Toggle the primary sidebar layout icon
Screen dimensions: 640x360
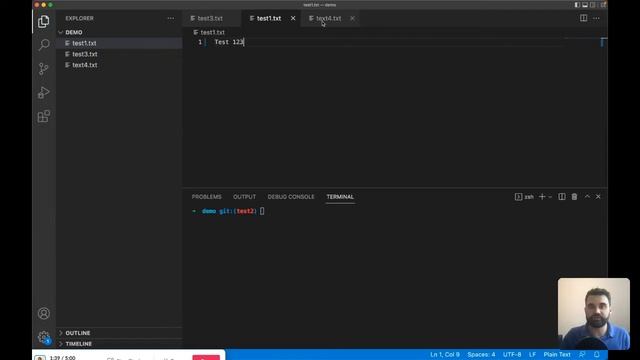tap(577, 5)
